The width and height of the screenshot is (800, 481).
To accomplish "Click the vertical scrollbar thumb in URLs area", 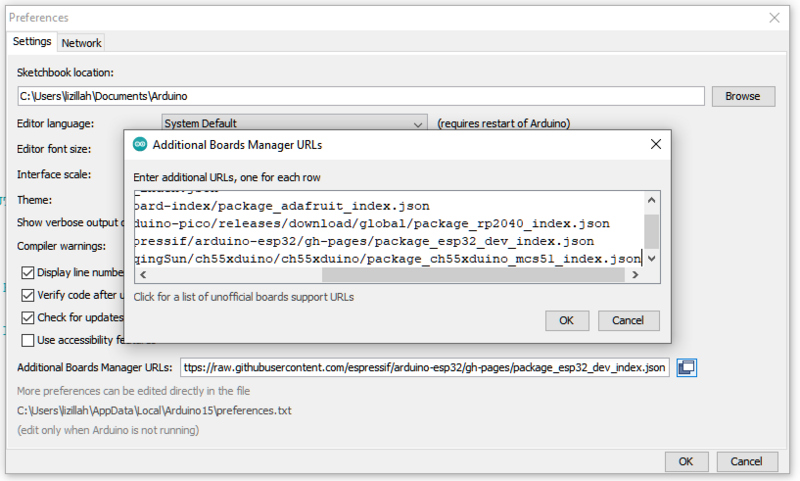I will (x=652, y=231).
